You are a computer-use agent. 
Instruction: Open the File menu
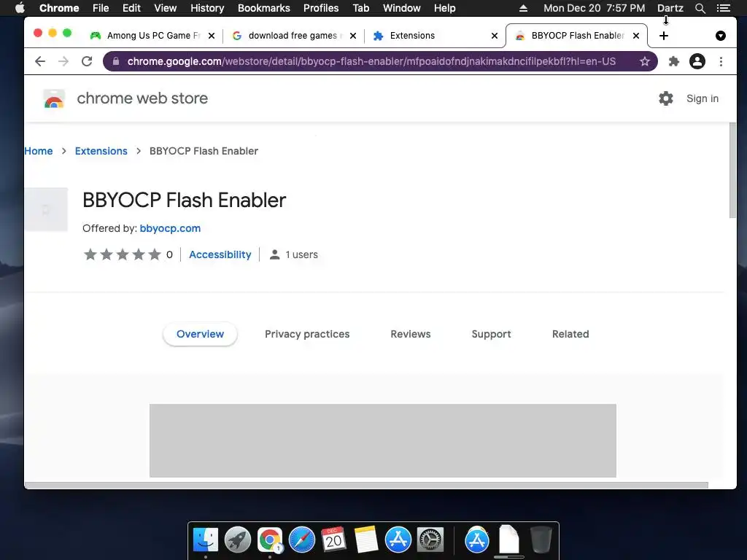(x=101, y=8)
